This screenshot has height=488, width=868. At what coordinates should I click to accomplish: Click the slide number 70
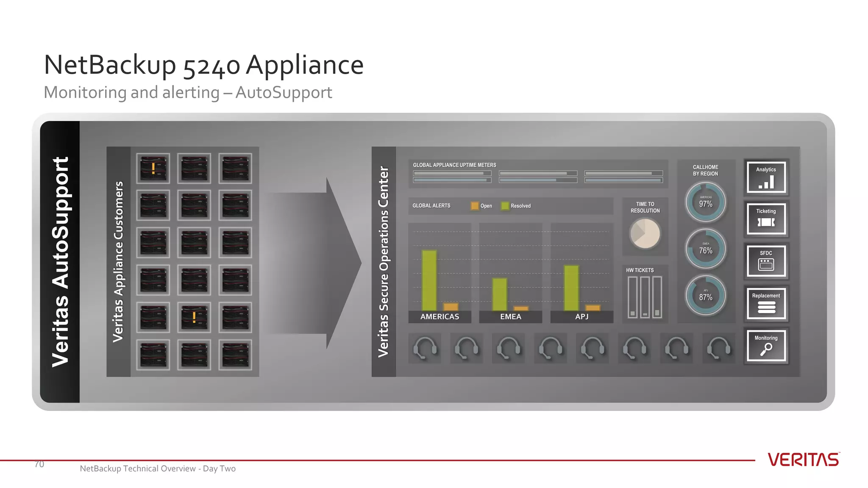click(39, 465)
